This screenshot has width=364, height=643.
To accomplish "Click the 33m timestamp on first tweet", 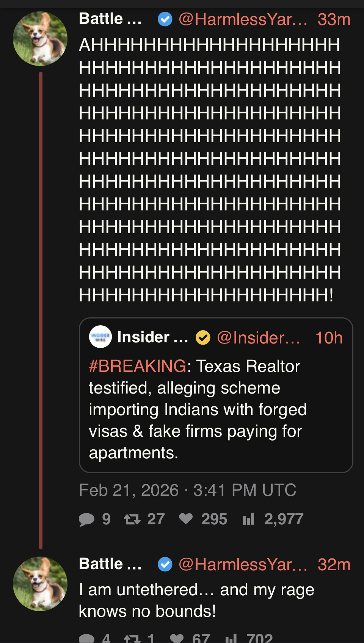I will point(334,19).
